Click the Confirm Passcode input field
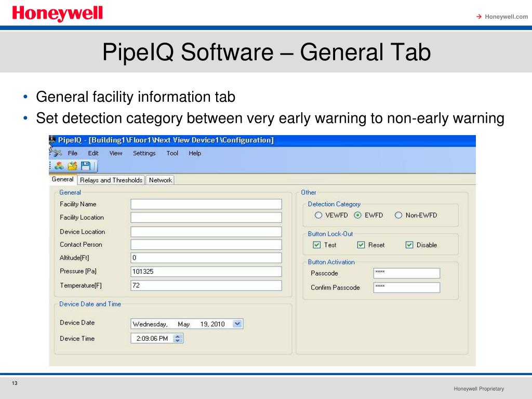Viewport: 532px width, 399px height. point(407,287)
